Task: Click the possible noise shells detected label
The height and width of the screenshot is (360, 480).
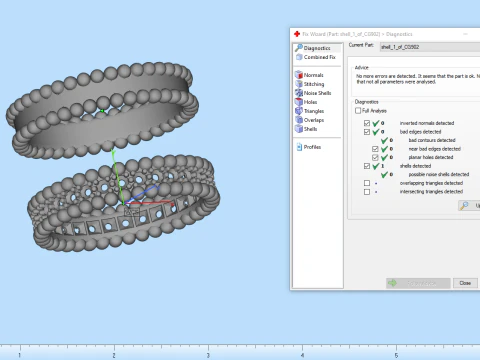Action: pos(439,174)
